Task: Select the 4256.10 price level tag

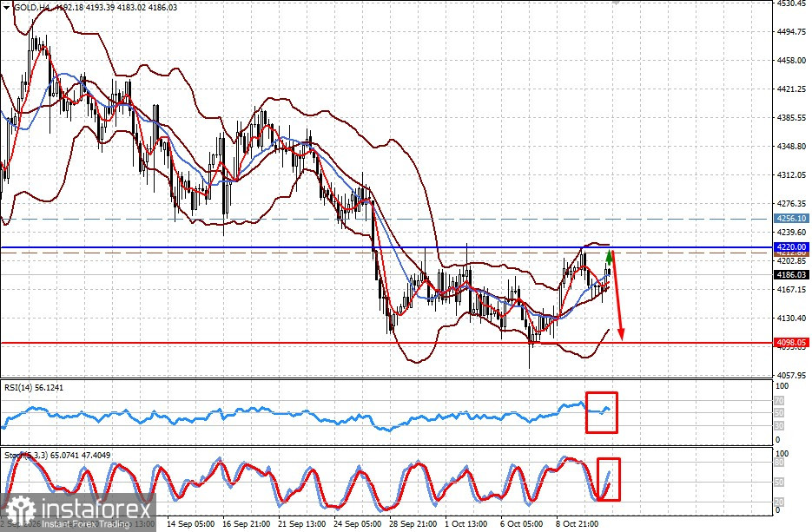Action: point(792,219)
